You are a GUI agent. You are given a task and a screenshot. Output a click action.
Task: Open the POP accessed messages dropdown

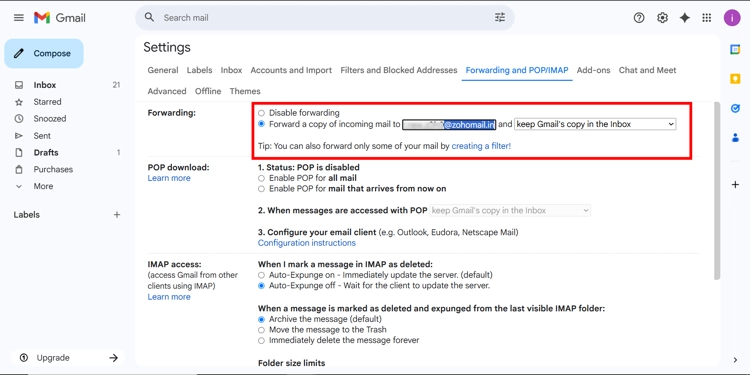510,210
